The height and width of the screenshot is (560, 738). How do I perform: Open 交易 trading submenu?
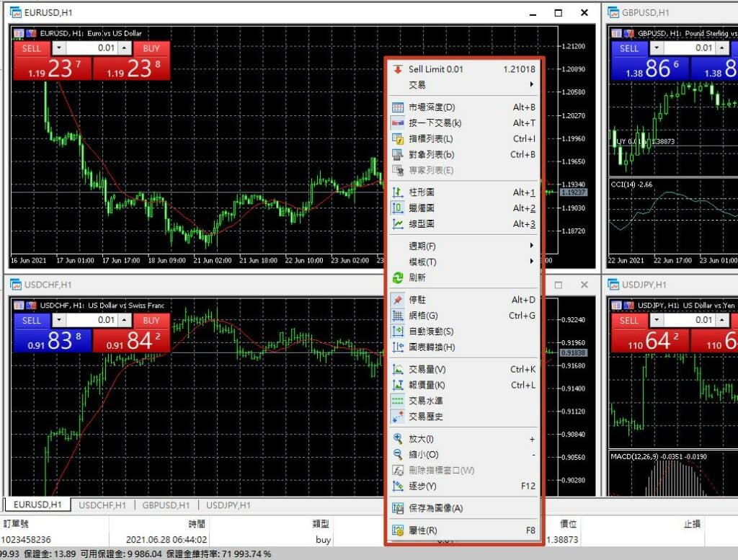click(x=463, y=85)
